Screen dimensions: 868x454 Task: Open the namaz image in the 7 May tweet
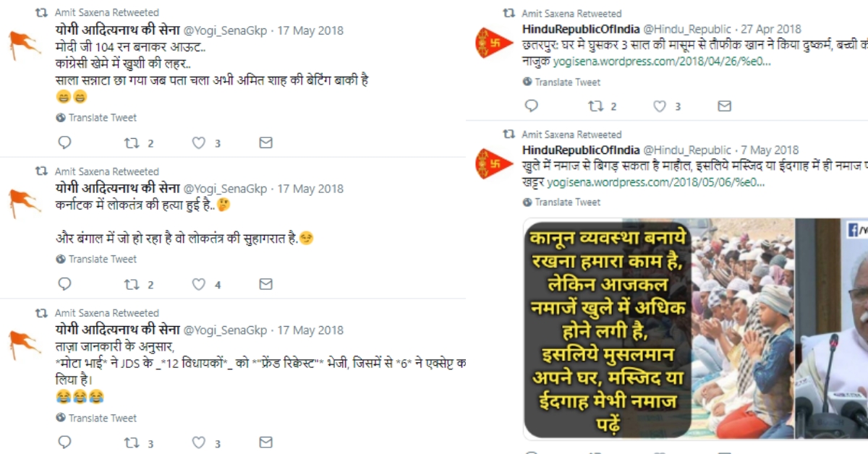696,329
